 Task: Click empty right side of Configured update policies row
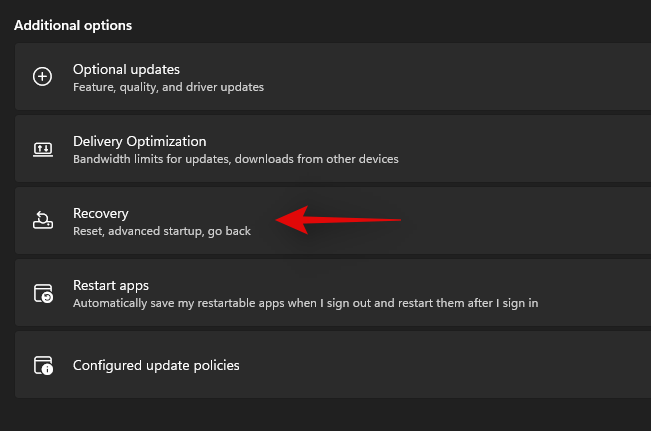[500, 365]
